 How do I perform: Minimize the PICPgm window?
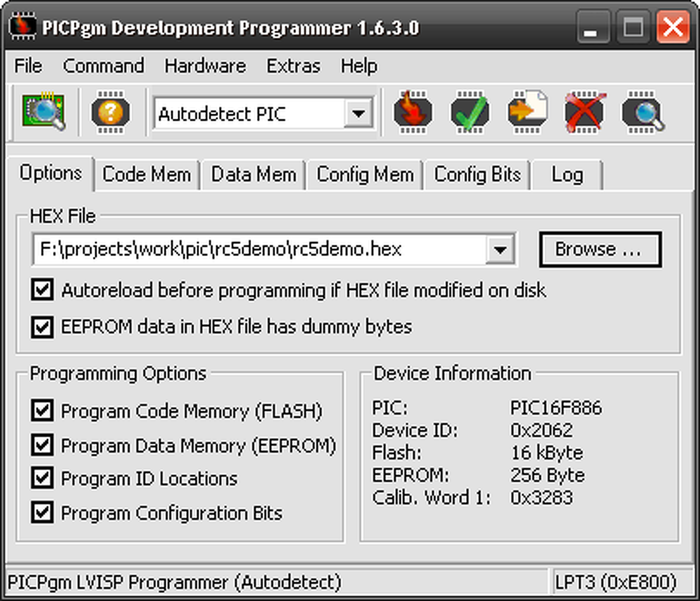[x=593, y=27]
